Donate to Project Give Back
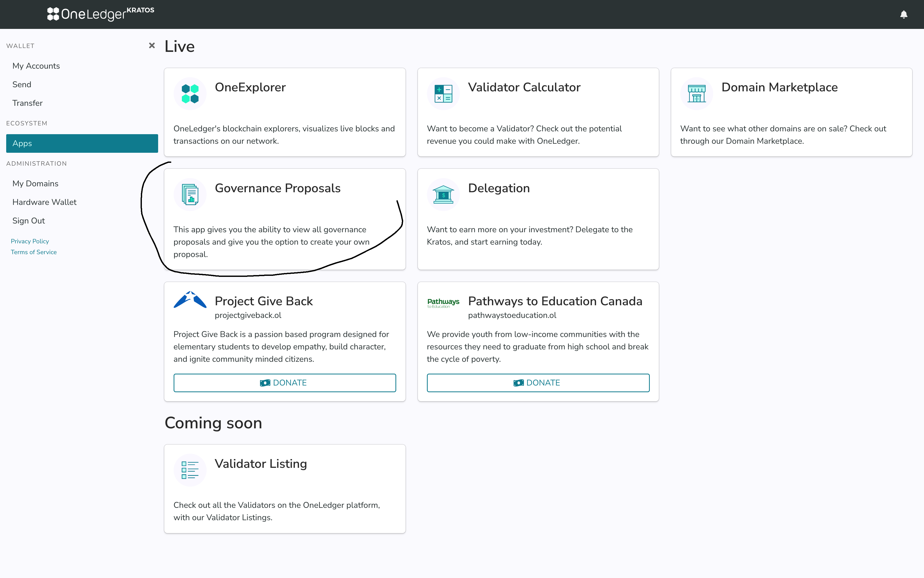Image resolution: width=924 pixels, height=578 pixels. tap(284, 383)
